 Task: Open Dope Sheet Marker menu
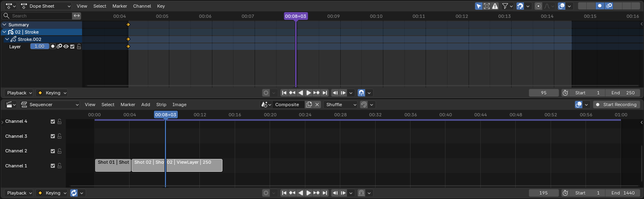pyautogui.click(x=120, y=6)
